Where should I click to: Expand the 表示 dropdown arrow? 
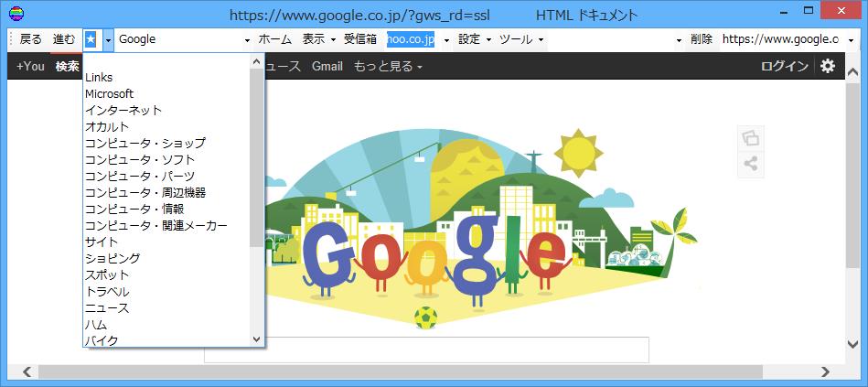[x=333, y=40]
